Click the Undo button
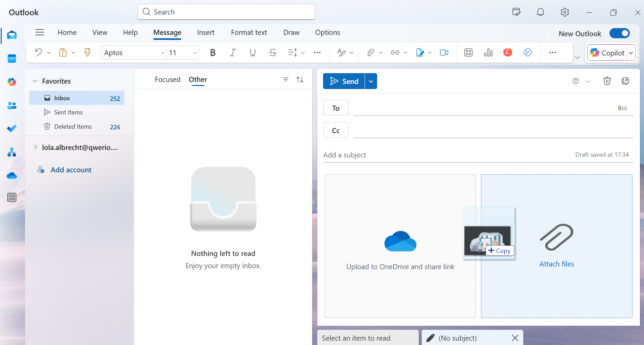Image resolution: width=644 pixels, height=345 pixels. pos(39,52)
